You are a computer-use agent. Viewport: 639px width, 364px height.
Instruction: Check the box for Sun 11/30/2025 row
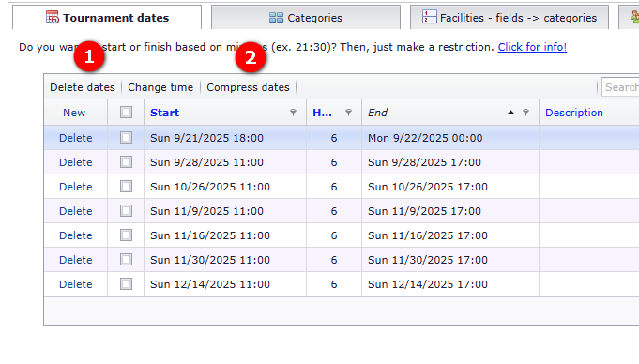click(x=126, y=260)
